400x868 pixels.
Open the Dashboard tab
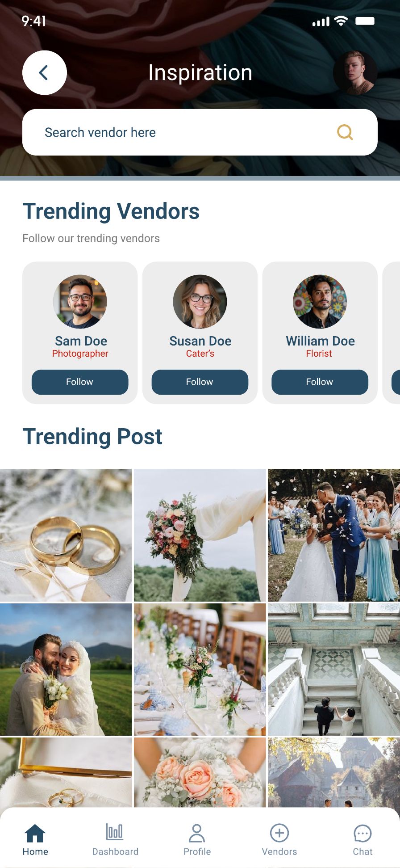[115, 840]
